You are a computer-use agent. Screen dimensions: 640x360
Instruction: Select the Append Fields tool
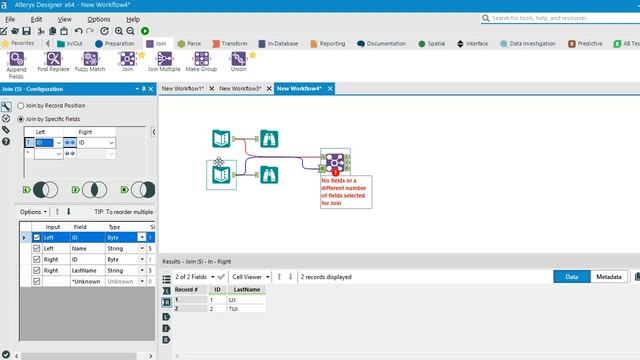(16, 65)
